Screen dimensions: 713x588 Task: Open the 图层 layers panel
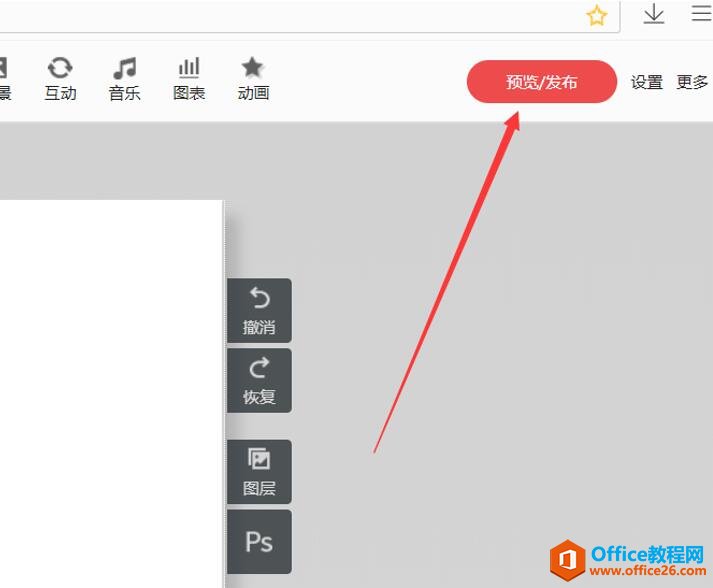coord(259,472)
